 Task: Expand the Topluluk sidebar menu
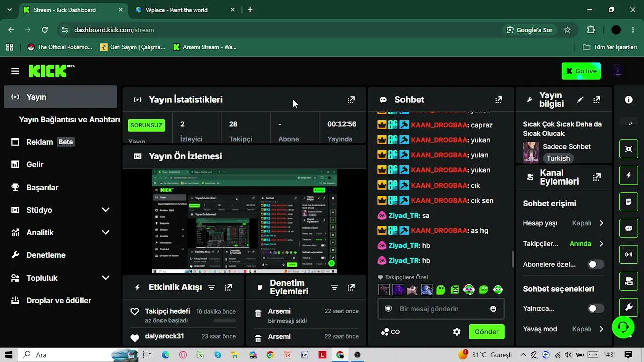click(106, 278)
